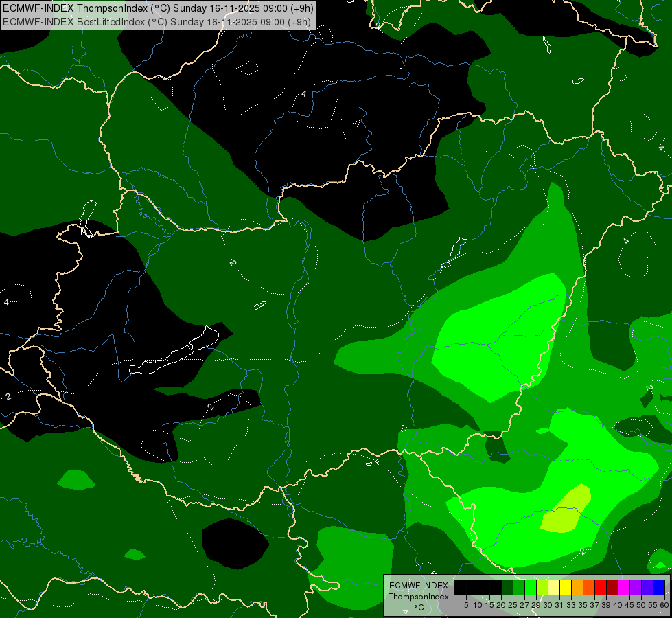Click the ThompsonIndex title line at top

pos(158,8)
